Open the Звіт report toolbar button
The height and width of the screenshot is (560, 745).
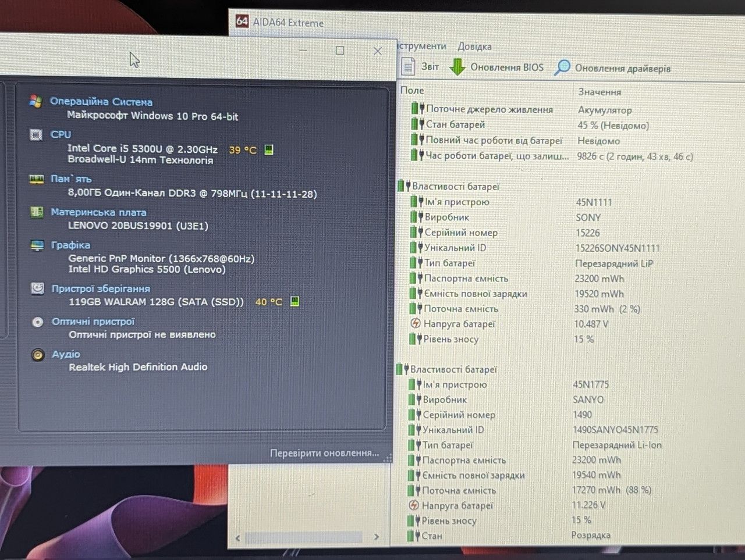pyautogui.click(x=420, y=67)
